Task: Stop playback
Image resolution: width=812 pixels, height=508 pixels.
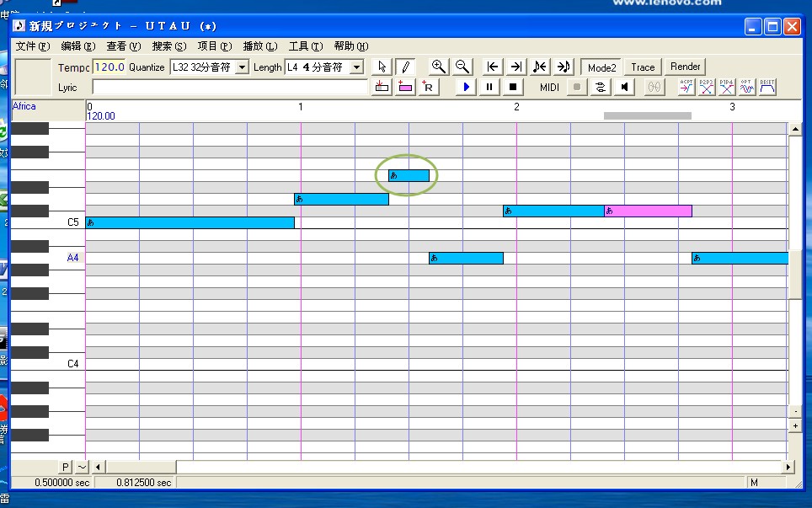Action: (513, 87)
